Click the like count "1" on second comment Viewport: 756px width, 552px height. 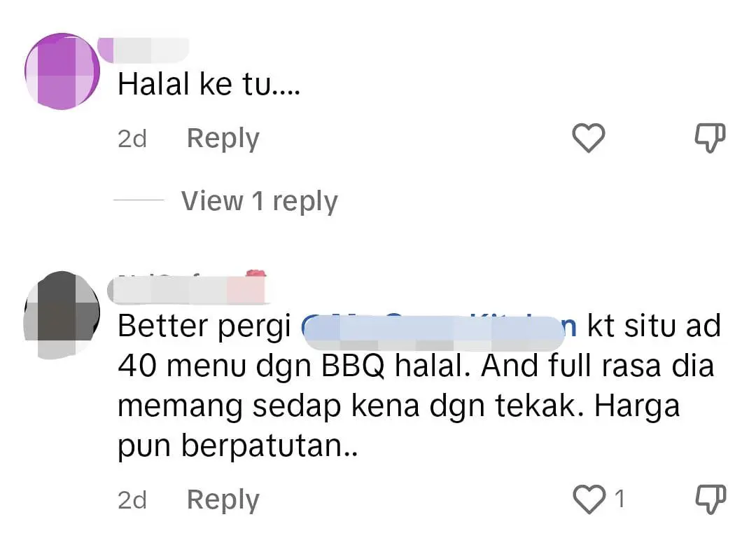pos(620,499)
